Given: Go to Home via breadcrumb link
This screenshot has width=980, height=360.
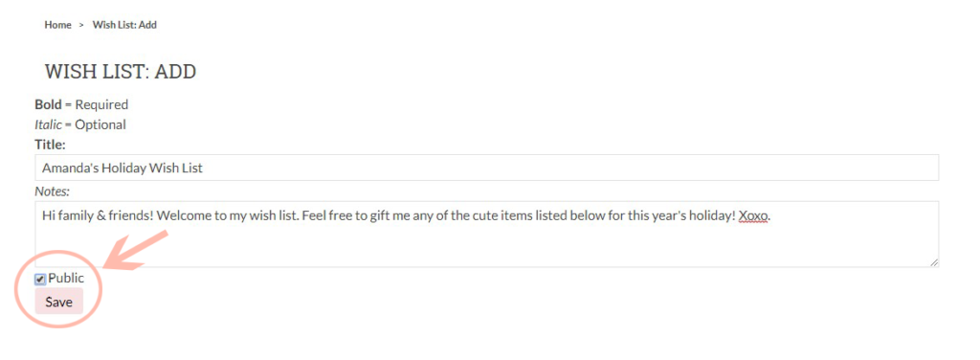Looking at the screenshot, I should (57, 25).
